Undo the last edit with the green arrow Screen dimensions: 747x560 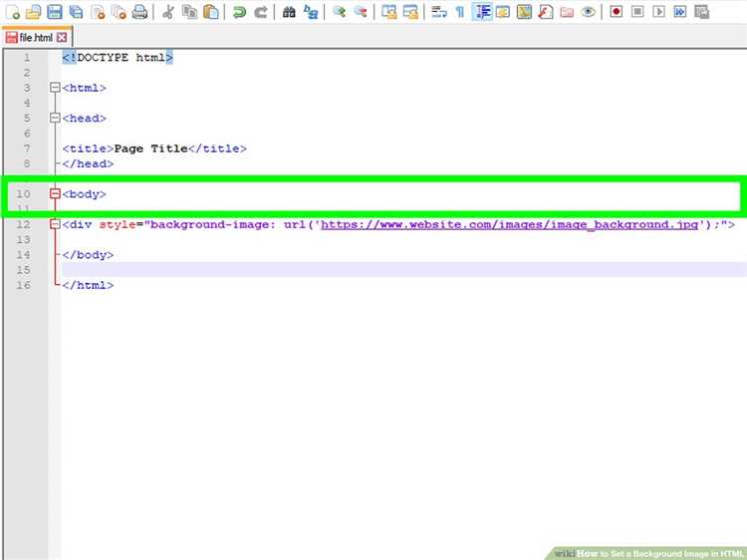click(x=239, y=12)
